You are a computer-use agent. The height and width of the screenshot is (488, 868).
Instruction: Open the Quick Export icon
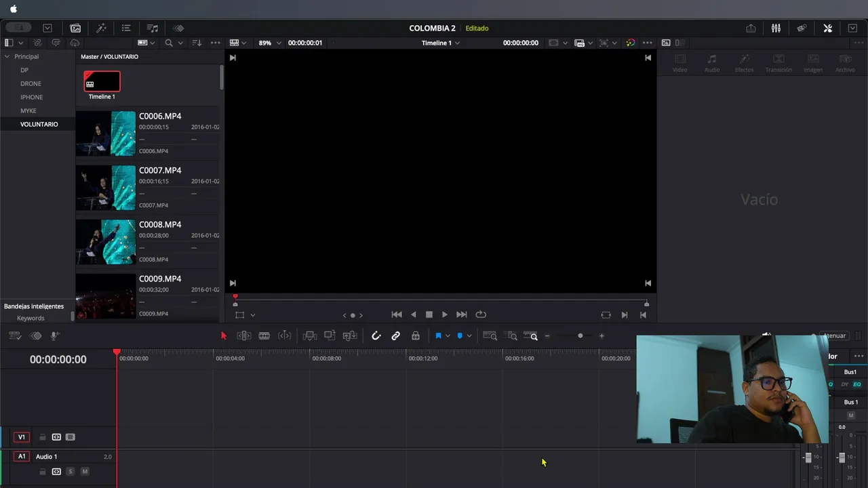coord(751,28)
